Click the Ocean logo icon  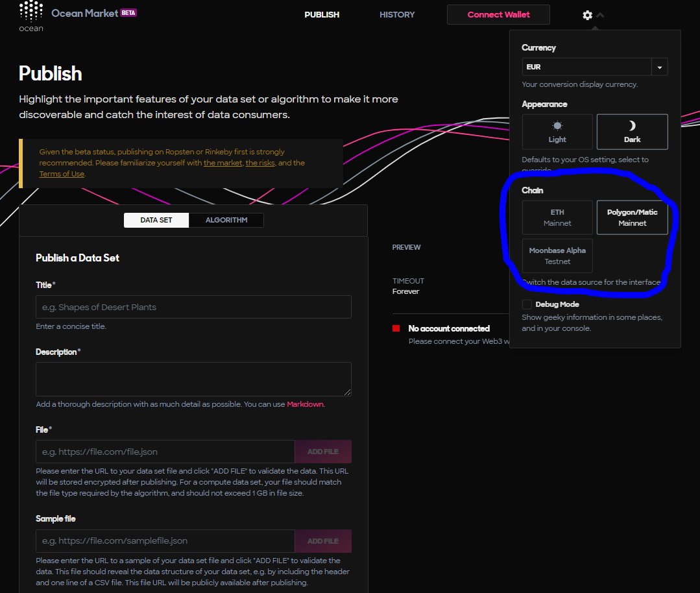pos(30,15)
